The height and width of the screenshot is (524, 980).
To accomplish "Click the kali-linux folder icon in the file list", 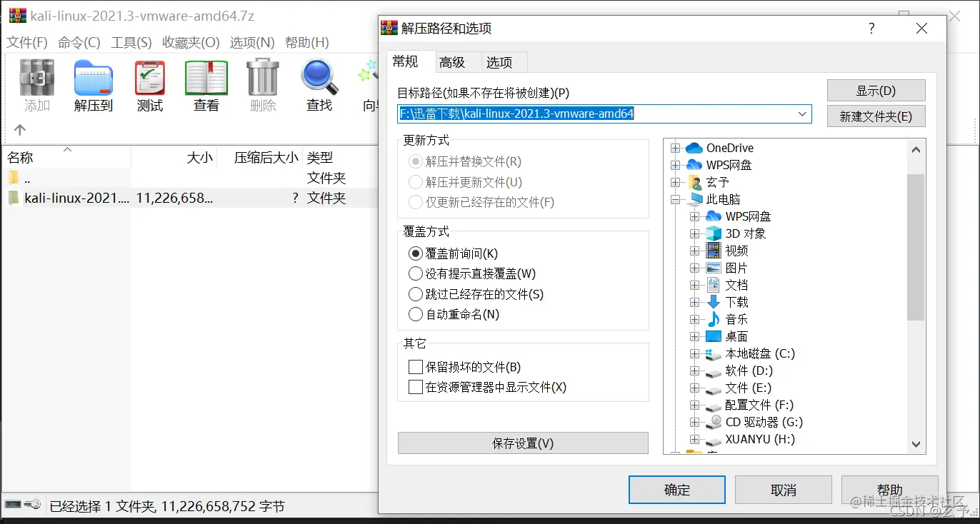I will (x=14, y=198).
